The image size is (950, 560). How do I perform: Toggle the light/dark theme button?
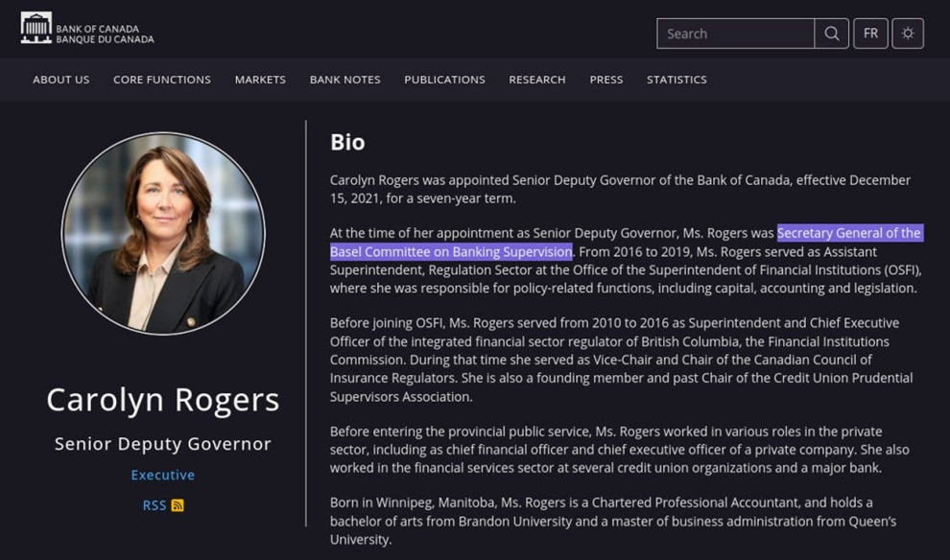[908, 34]
